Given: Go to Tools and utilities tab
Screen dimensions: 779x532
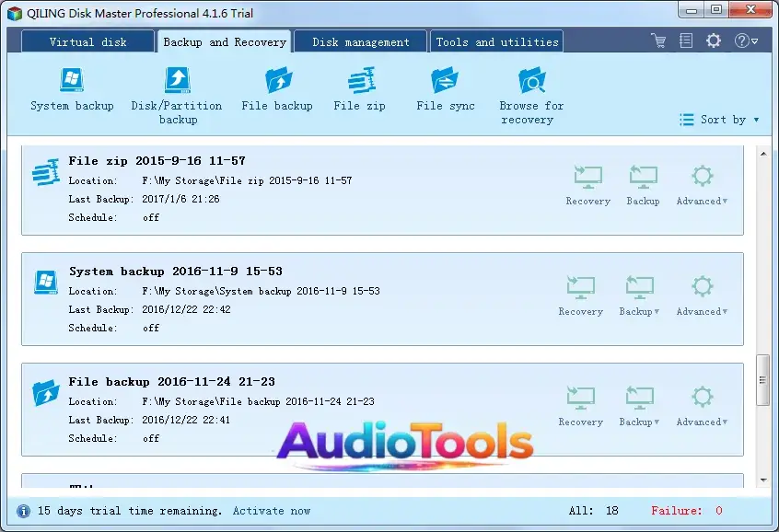Looking at the screenshot, I should tap(497, 41).
